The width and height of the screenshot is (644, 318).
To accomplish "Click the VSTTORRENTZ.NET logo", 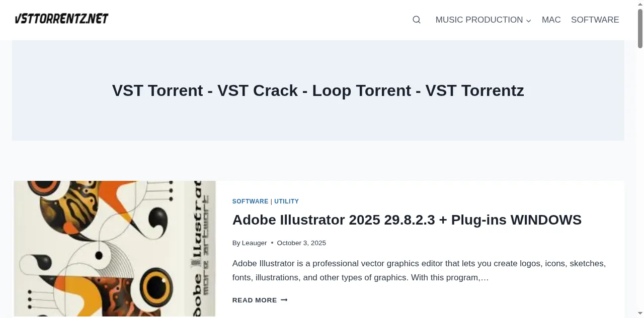I will tap(62, 19).
